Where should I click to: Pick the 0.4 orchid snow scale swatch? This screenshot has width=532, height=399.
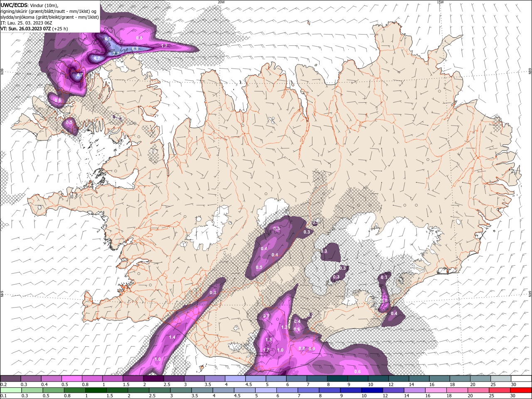pyautogui.click(x=51, y=379)
